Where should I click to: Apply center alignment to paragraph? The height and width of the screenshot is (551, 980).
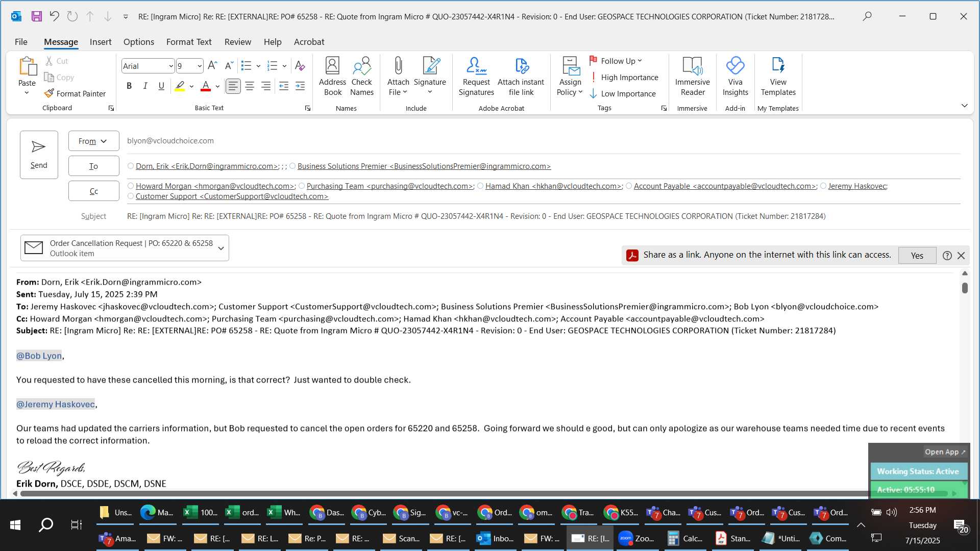tap(250, 86)
